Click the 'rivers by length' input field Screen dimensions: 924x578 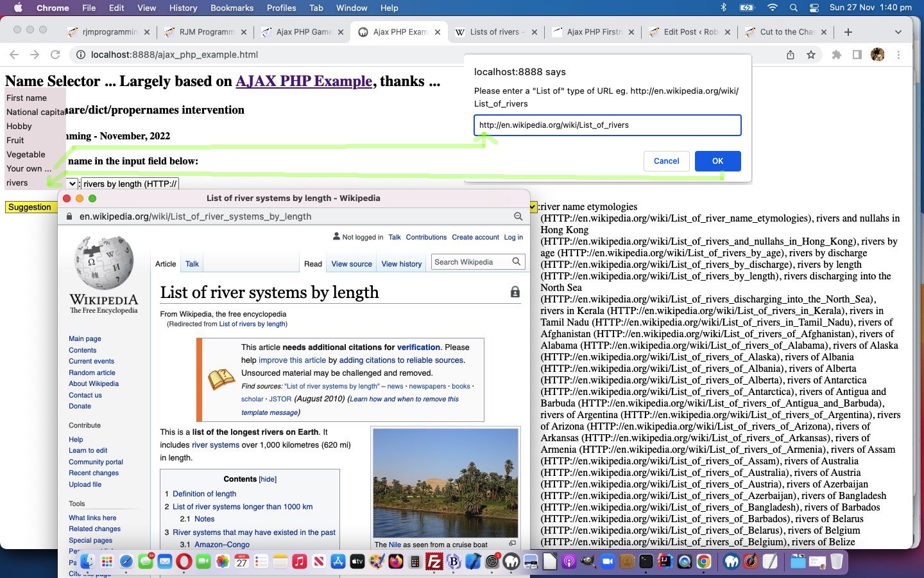pos(130,184)
